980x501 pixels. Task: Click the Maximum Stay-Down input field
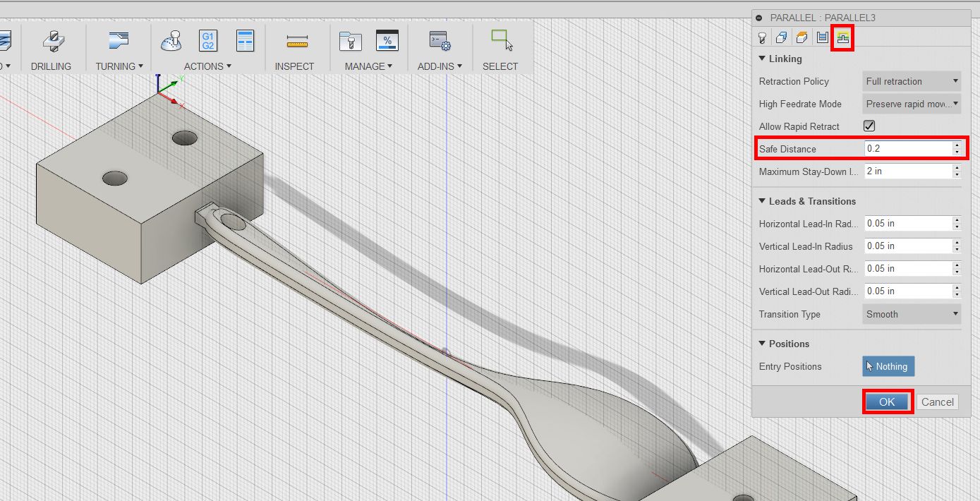(x=907, y=171)
